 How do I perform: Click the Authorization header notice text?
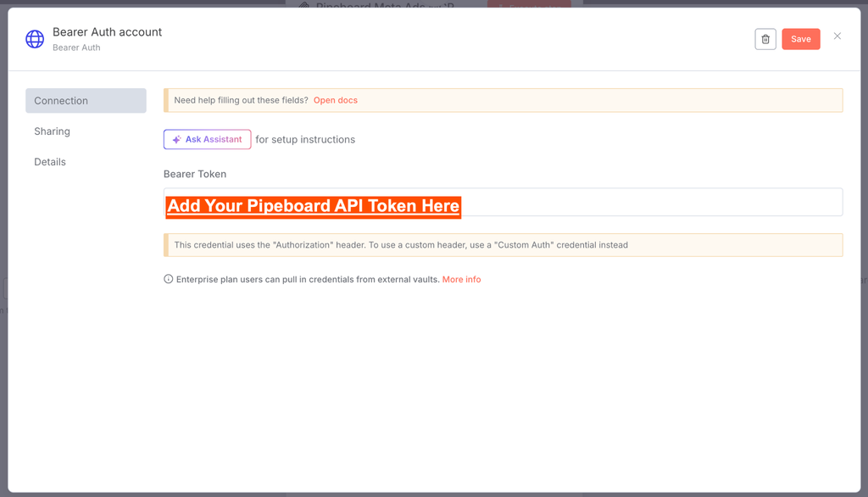pyautogui.click(x=401, y=245)
